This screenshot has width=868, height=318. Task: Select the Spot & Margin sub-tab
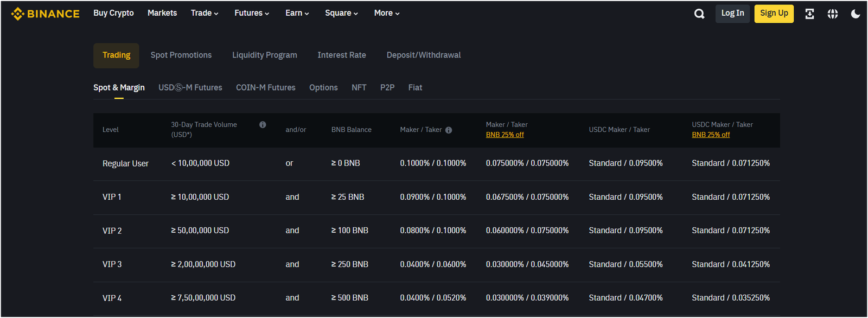(x=119, y=88)
